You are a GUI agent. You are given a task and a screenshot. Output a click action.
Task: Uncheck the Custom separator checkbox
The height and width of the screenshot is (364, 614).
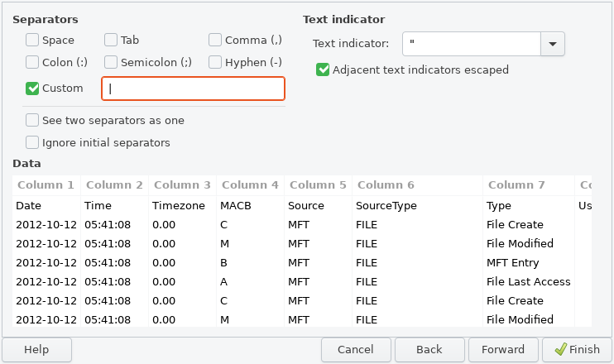[32, 89]
